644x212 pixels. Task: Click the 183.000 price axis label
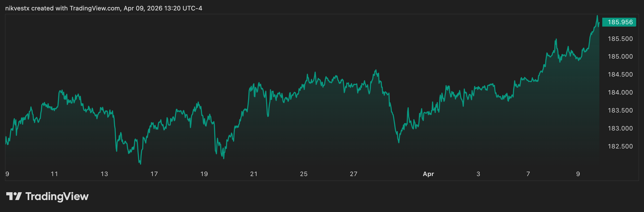click(620, 128)
